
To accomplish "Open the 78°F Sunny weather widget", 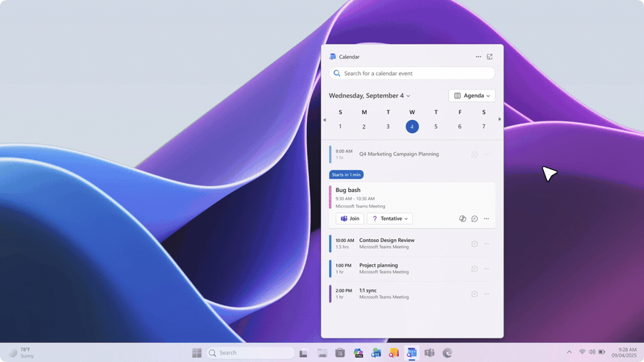I will [x=21, y=352].
